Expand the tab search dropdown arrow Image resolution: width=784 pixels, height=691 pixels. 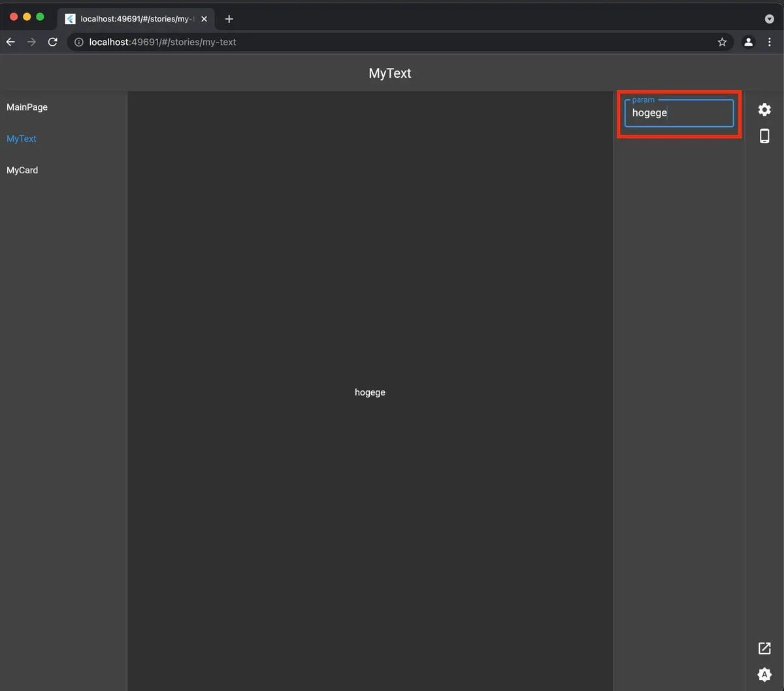(x=769, y=19)
